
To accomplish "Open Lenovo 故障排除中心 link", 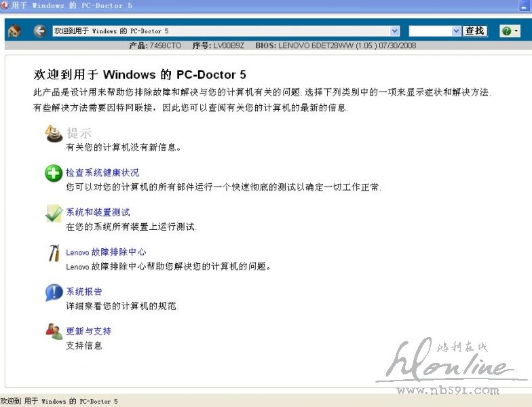I will pyautogui.click(x=106, y=252).
